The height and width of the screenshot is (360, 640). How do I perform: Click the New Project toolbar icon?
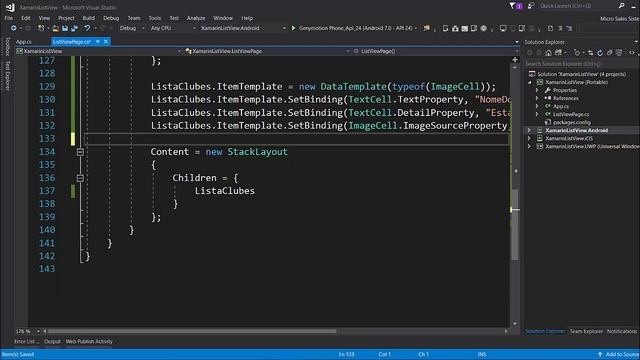pos(41,28)
